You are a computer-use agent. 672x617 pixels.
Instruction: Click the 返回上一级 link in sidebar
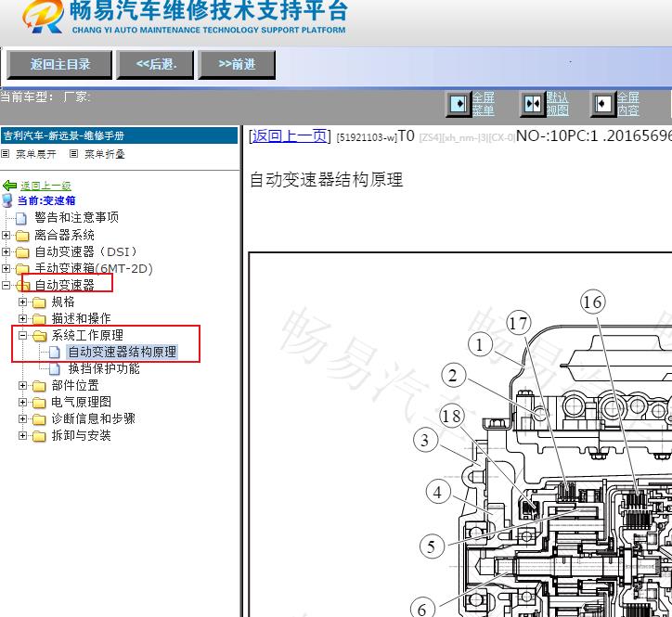45,186
